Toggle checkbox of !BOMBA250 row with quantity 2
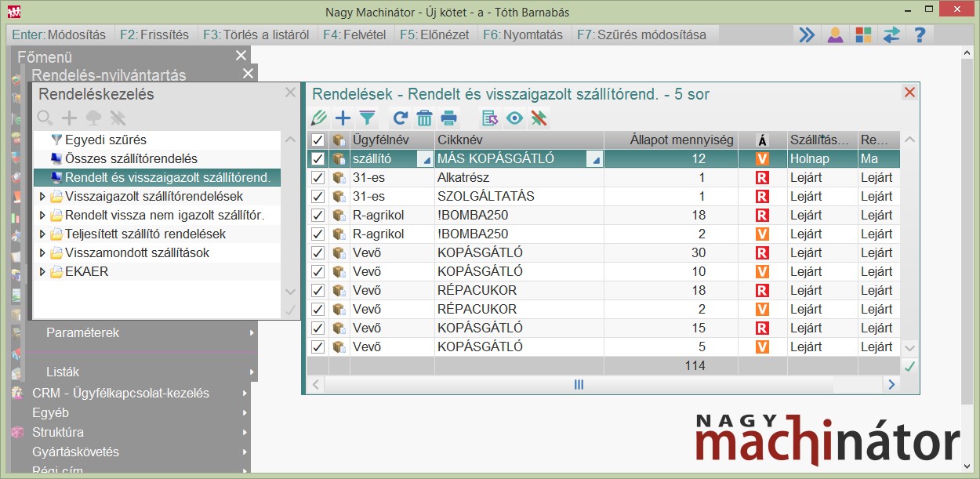Screen dimensions: 980x479 [x=318, y=234]
